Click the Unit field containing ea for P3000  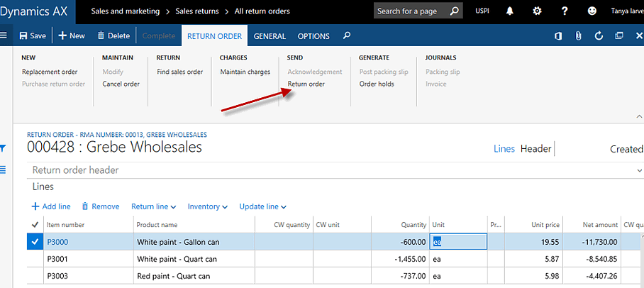point(458,242)
